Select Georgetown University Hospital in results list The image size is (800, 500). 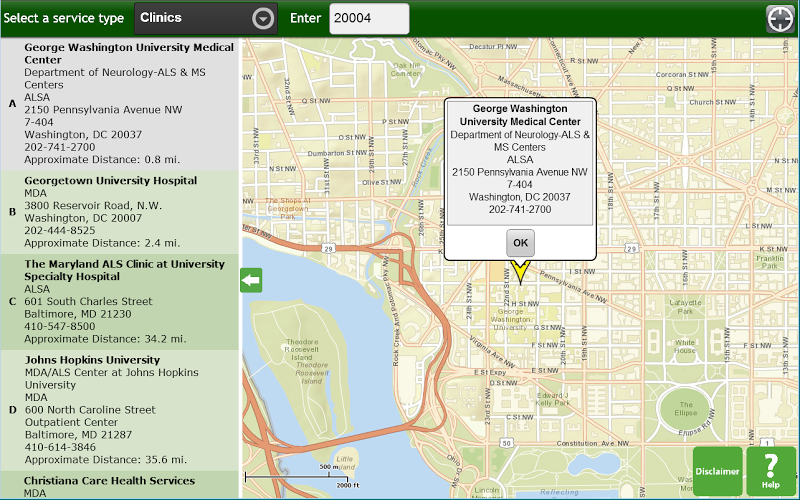pyautogui.click(x=120, y=211)
